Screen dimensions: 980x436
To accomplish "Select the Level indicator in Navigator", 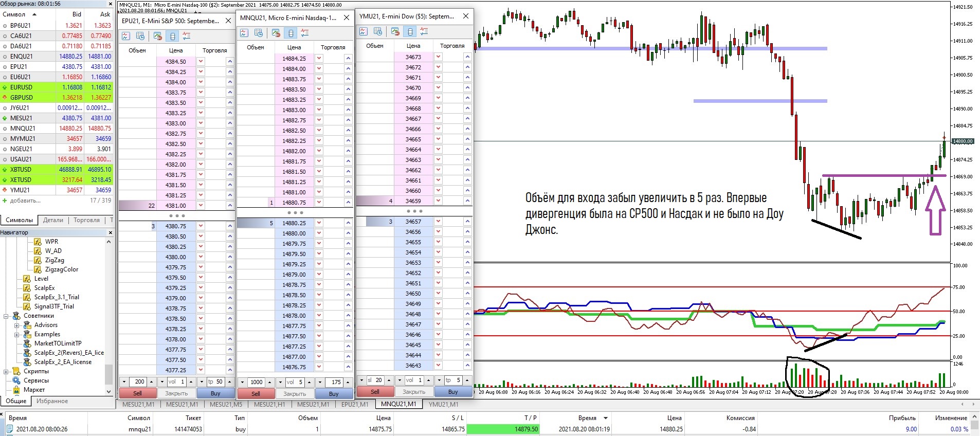I will pyautogui.click(x=41, y=279).
